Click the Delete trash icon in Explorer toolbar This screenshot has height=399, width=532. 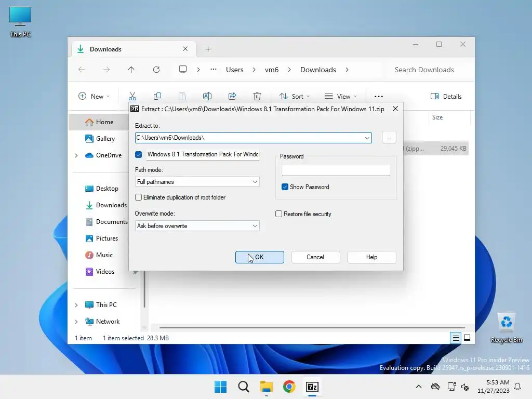click(x=257, y=96)
